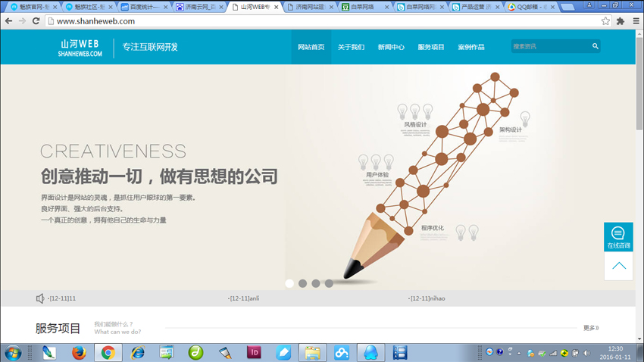Viewport: 644px width, 362px height.
Task: Open the Chrome hamburger menu
Action: click(x=636, y=21)
